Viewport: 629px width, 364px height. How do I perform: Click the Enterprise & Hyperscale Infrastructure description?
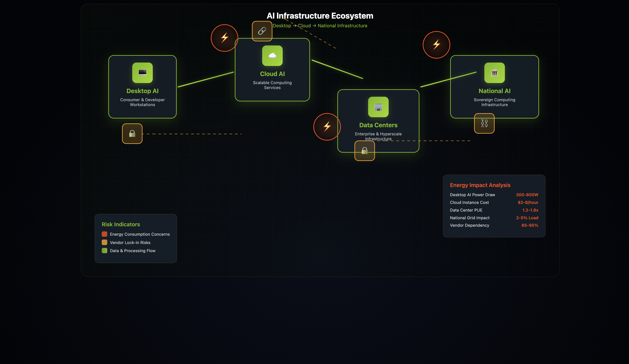378,136
